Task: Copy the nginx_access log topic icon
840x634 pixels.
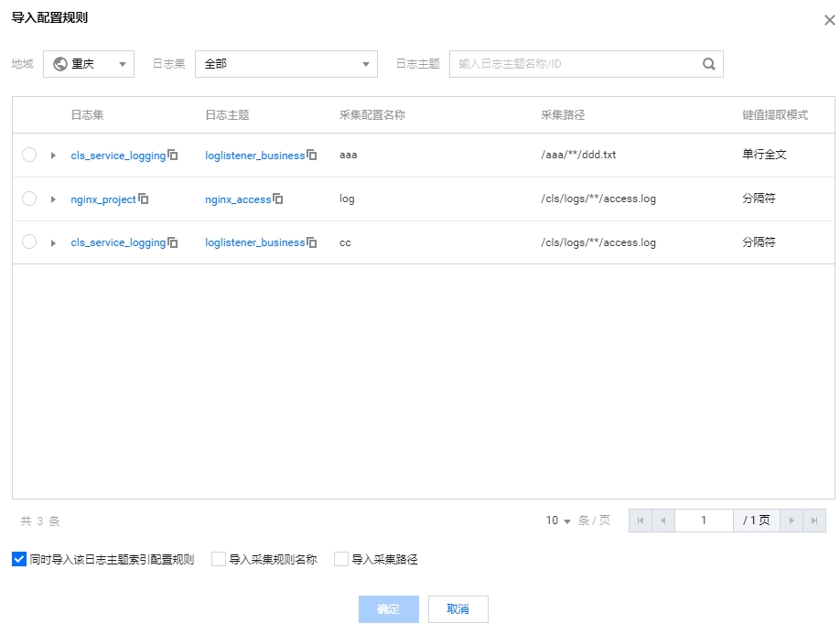Action: point(278,199)
